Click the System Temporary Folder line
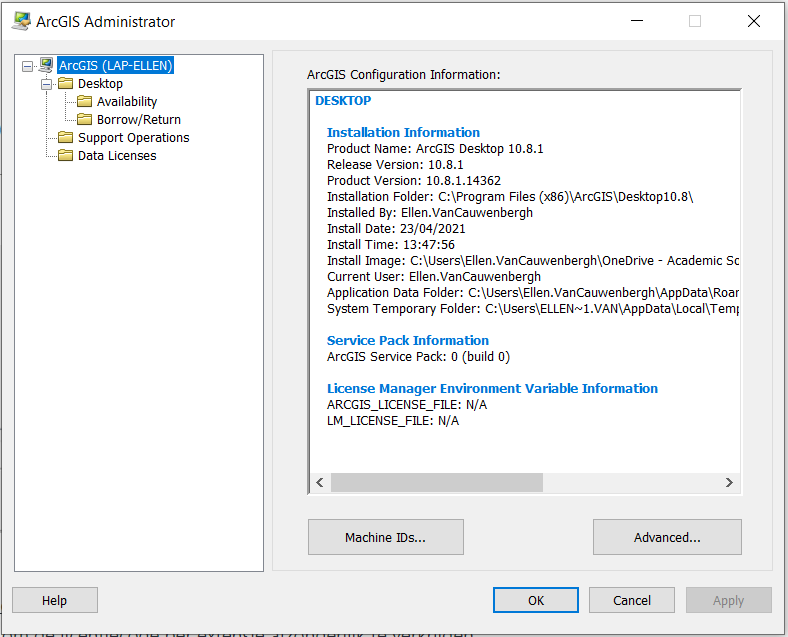Viewport: 788px width, 637px height. coord(533,308)
